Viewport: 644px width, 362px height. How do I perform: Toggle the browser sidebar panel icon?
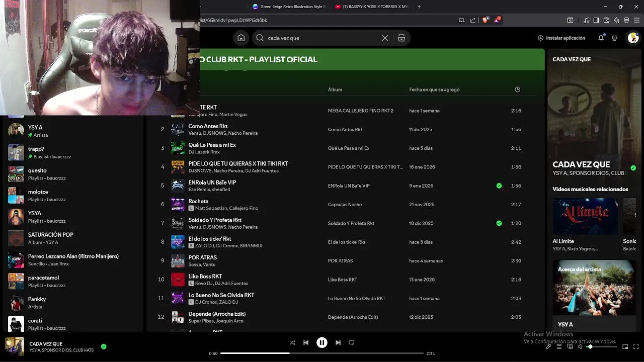[596, 20]
